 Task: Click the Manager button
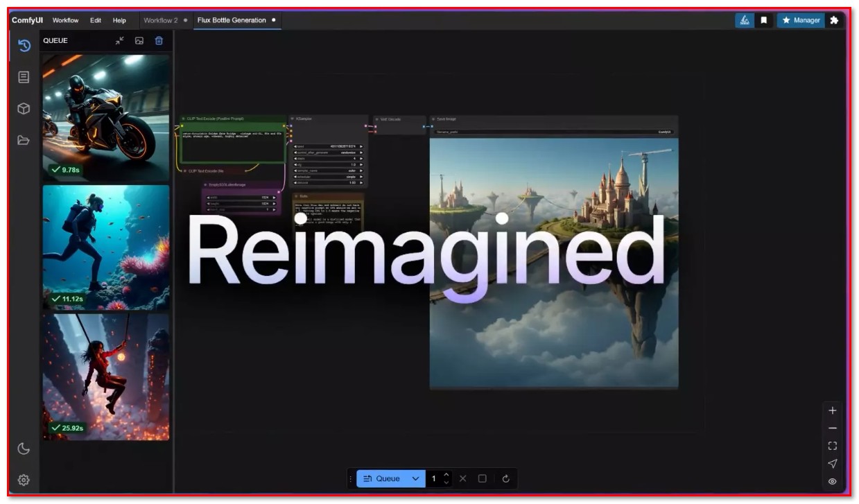click(801, 20)
